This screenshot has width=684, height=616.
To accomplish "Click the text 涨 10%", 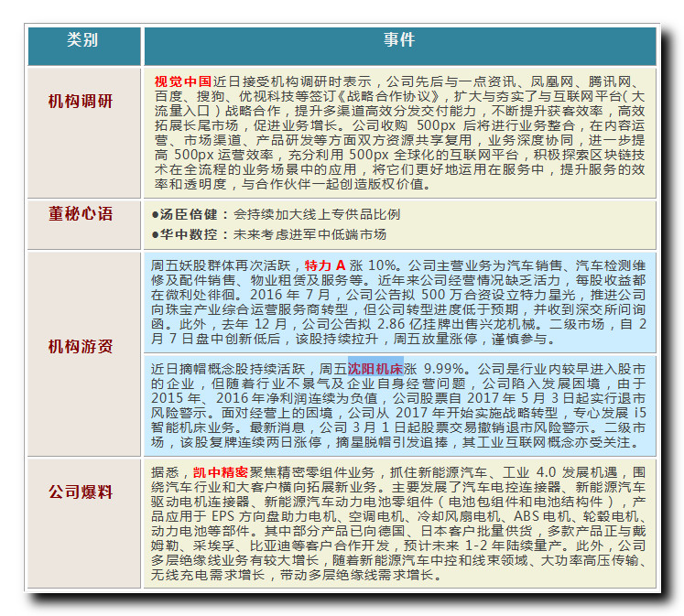I will coord(372,265).
